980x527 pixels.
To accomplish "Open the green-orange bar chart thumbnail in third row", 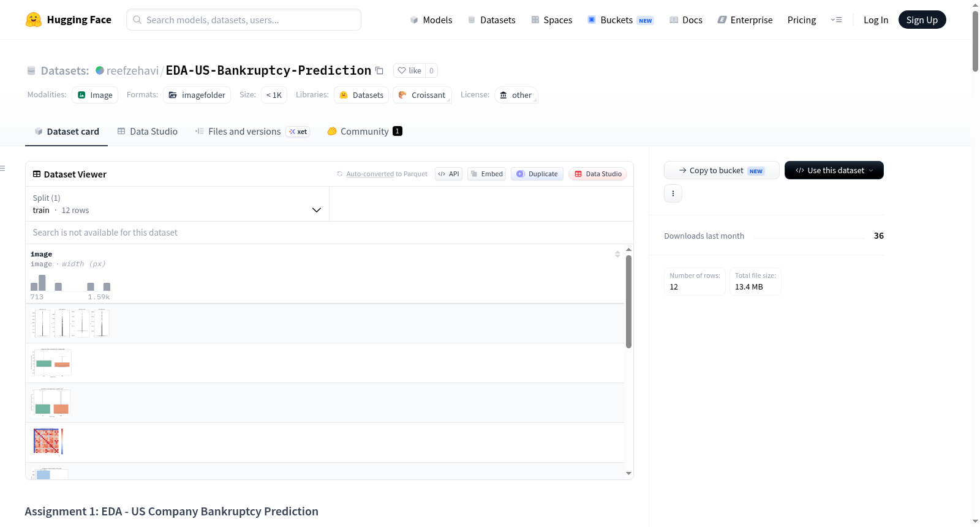I will (x=51, y=403).
